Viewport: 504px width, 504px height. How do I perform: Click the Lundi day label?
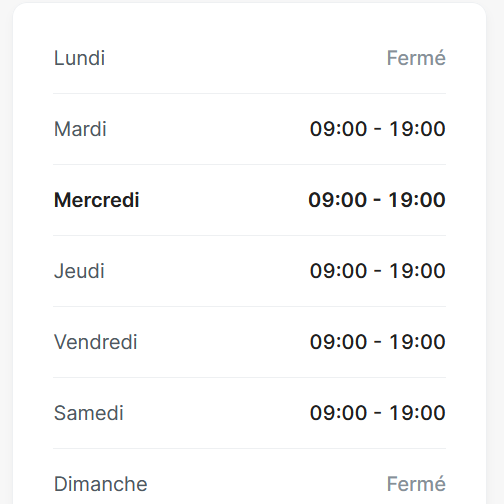tap(79, 58)
